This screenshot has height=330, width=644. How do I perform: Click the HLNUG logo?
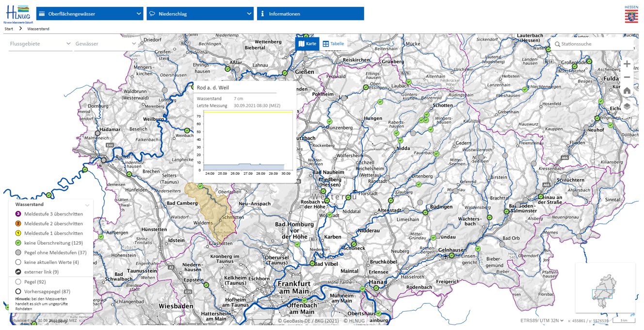(16, 14)
